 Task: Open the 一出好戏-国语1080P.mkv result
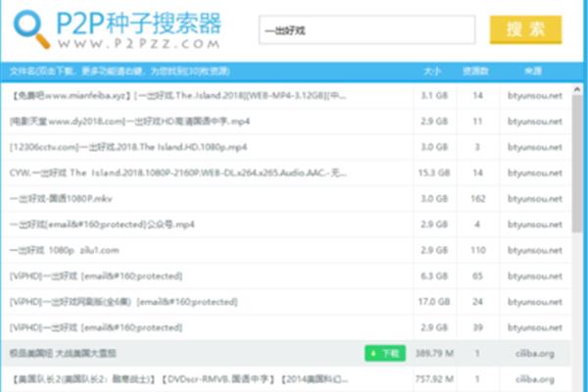(x=61, y=199)
